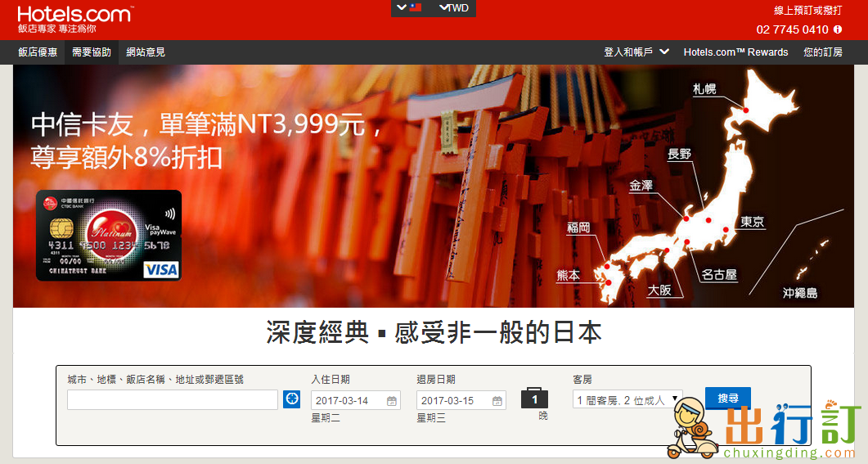Select 長野 on the Japan map
Screen dimensions: 868x464
(x=679, y=155)
